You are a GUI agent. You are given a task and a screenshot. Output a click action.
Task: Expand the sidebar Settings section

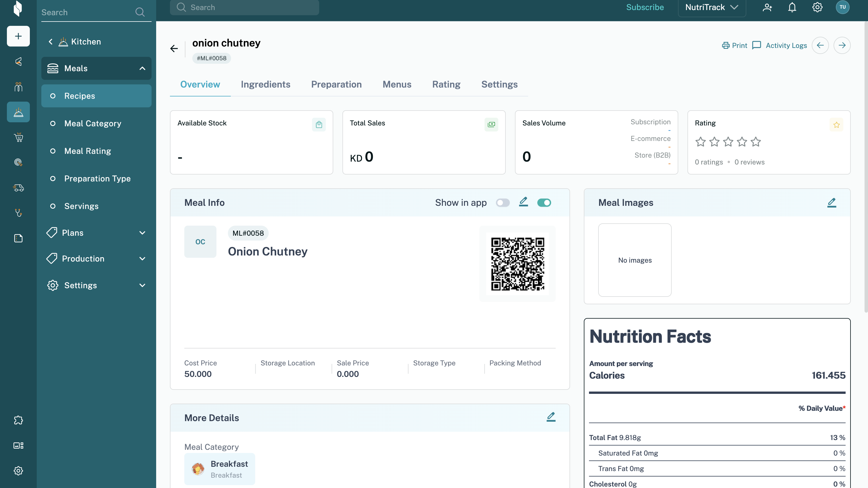[x=96, y=285]
